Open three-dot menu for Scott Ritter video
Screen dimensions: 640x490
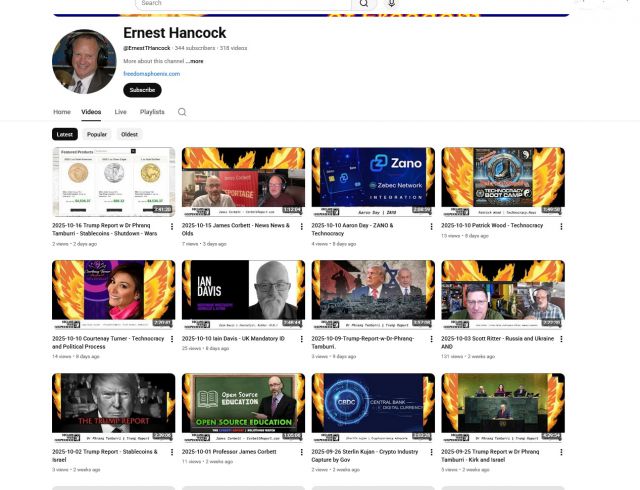561,339
